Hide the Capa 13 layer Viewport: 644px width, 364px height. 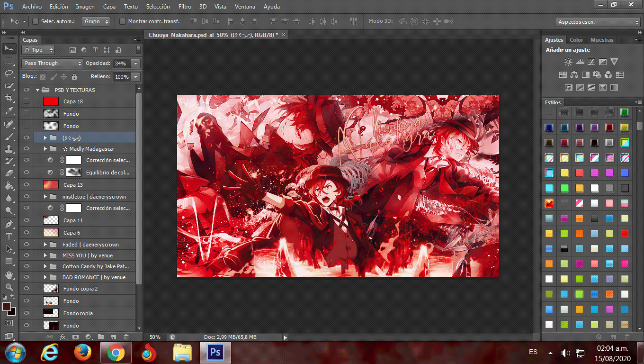[x=27, y=185]
